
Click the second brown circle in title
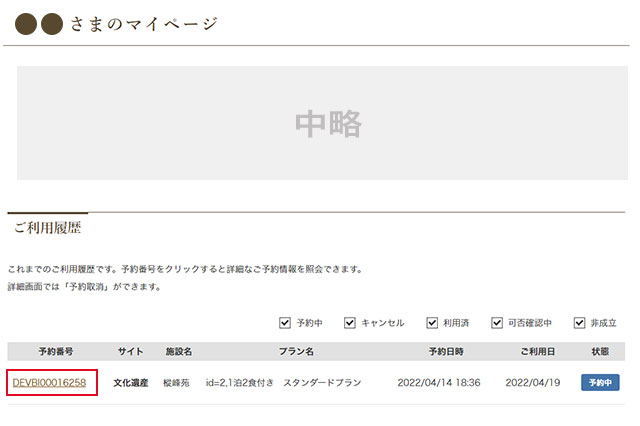[52, 23]
